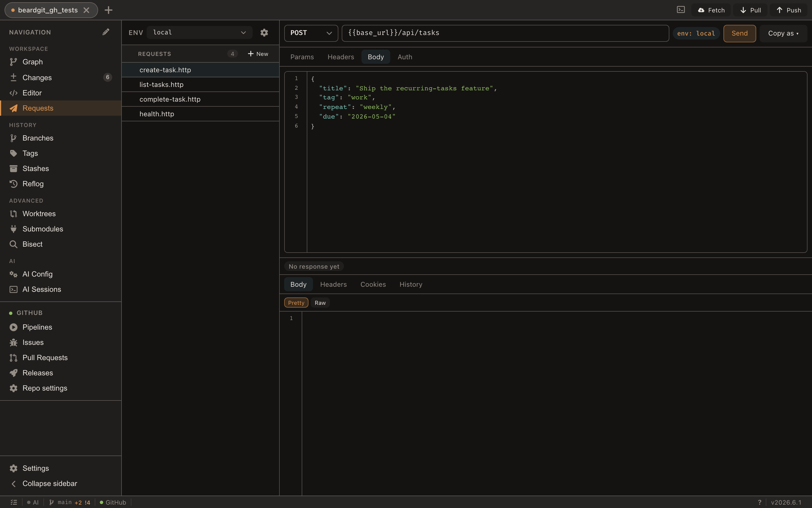The width and height of the screenshot is (812, 508).
Task: Switch to request Headers tab
Action: [x=341, y=57]
